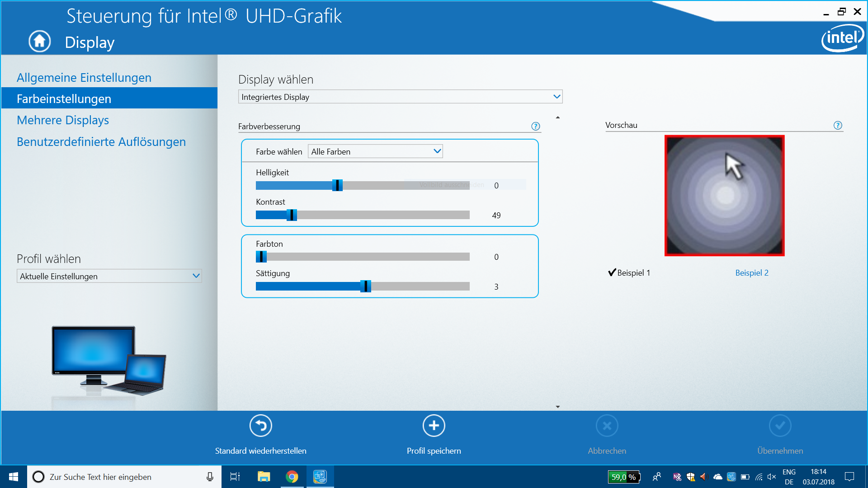
Task: Click the Standard wiederherstellen label
Action: (x=261, y=451)
